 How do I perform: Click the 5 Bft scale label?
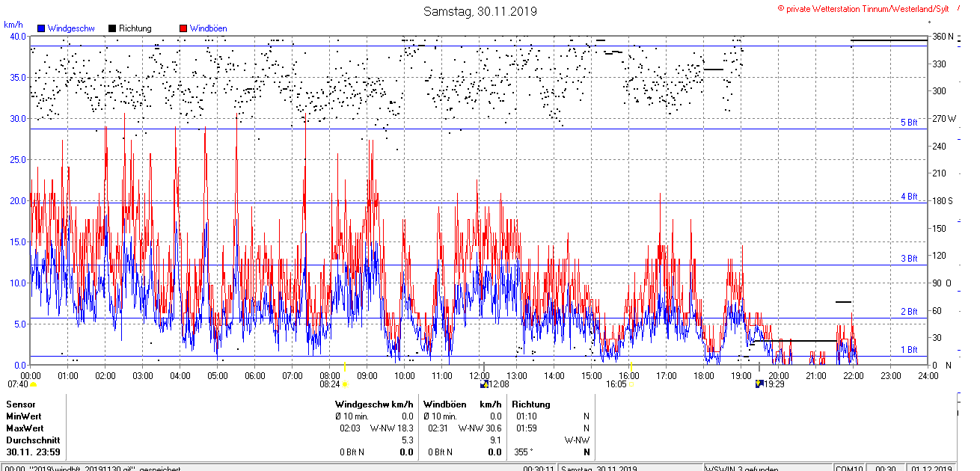[x=908, y=122]
